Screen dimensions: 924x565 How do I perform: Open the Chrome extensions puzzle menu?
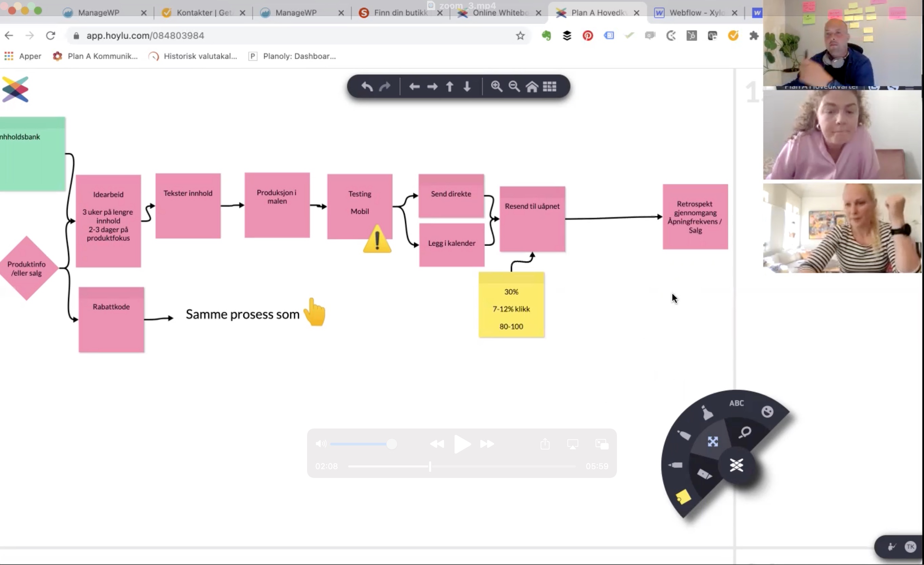pos(754,36)
